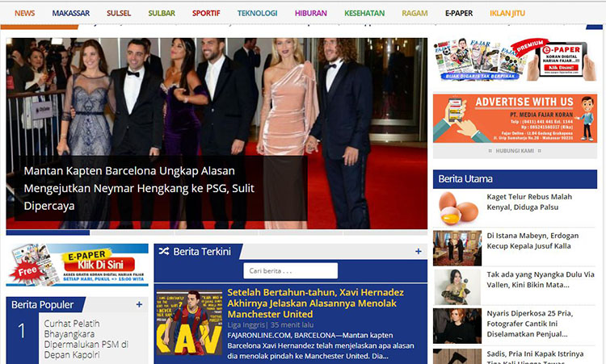This screenshot has width=606, height=364.
Task: Open the Xavi cartoon thumbnail
Action: [189, 323]
